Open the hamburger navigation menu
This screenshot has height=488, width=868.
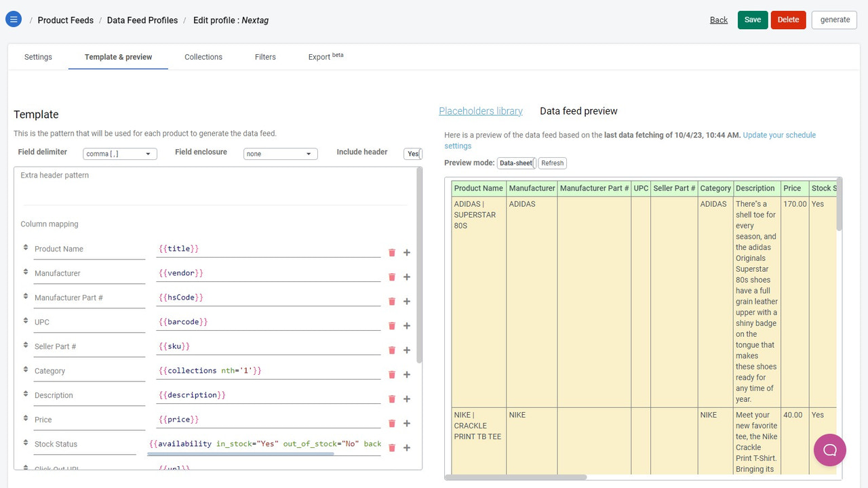coord(14,20)
